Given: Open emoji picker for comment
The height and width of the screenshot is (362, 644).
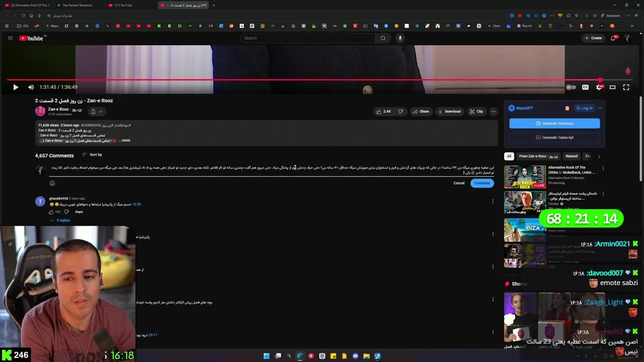Looking at the screenshot, I should (52, 183).
